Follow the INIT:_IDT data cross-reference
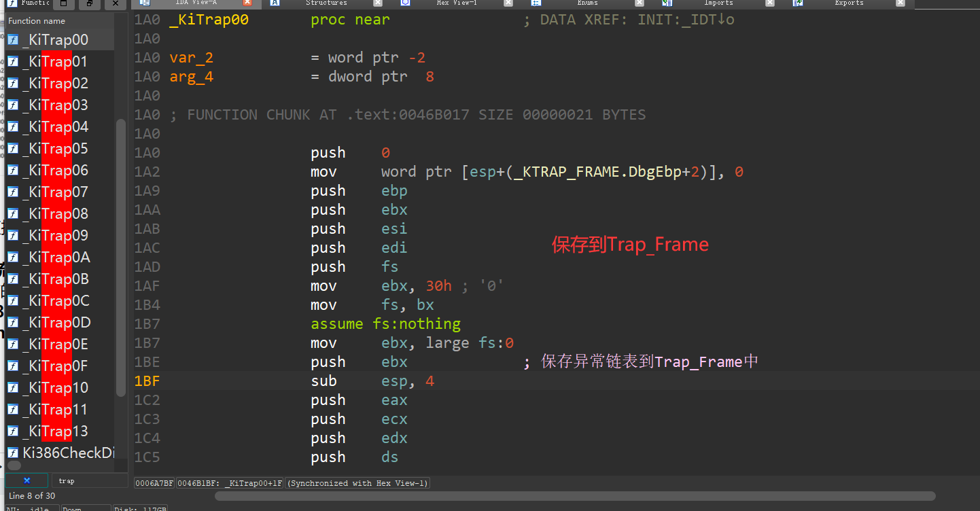This screenshot has width=980, height=511. (x=686, y=20)
